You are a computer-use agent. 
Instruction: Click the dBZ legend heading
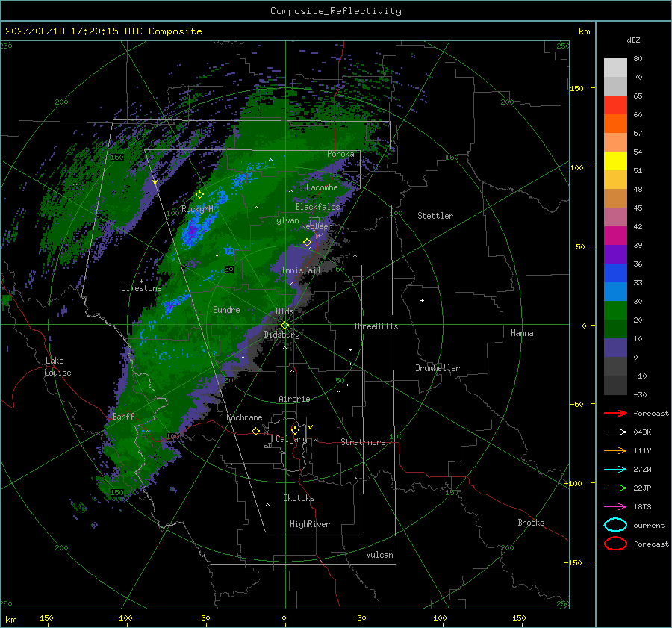point(633,40)
